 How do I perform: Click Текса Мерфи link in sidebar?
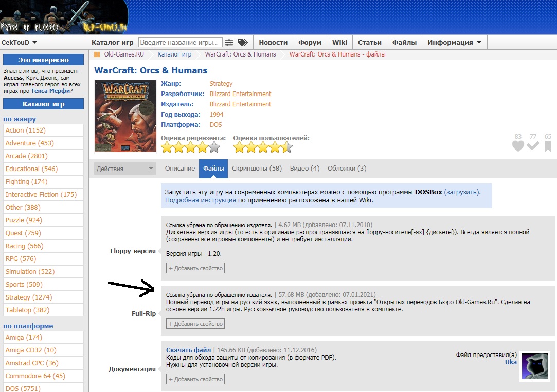tap(50, 91)
